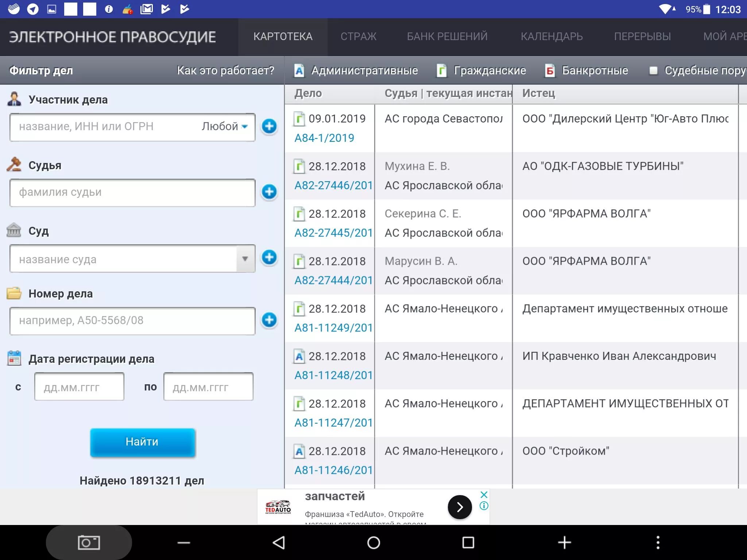This screenshot has height=560, width=747.
Task: Open Любой participant type dropdown
Action: coord(225,126)
